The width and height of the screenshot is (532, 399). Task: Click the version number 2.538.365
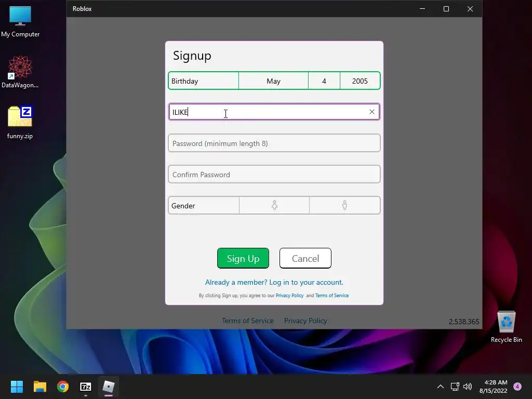point(464,321)
